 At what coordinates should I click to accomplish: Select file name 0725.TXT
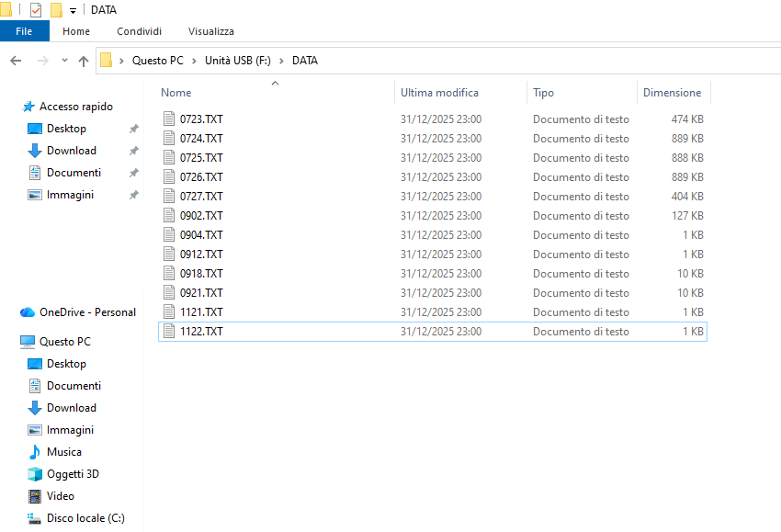[x=201, y=158]
